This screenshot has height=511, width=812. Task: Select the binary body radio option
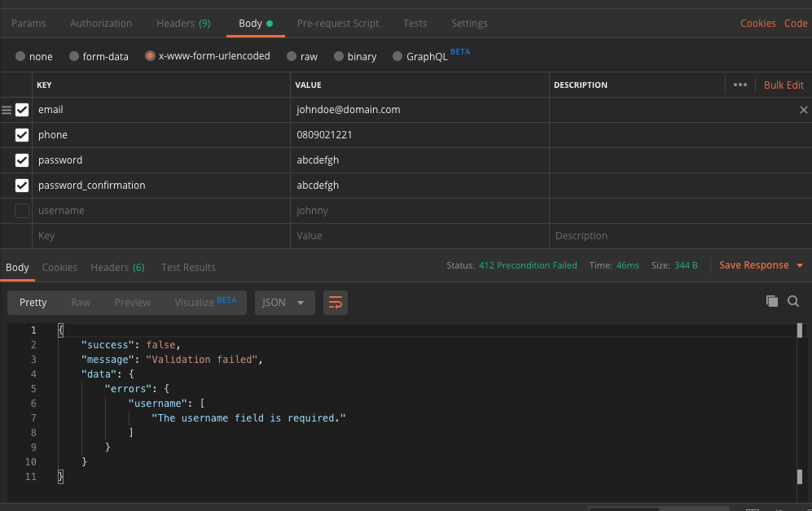(339, 56)
